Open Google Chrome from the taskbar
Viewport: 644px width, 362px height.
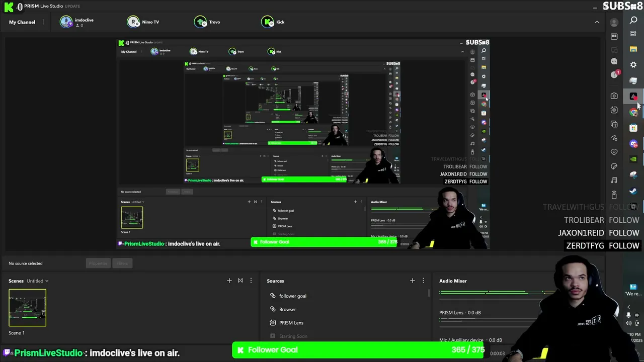click(x=633, y=112)
